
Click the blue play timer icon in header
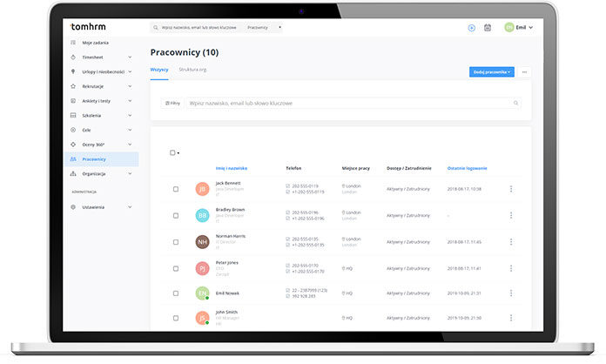click(x=471, y=27)
